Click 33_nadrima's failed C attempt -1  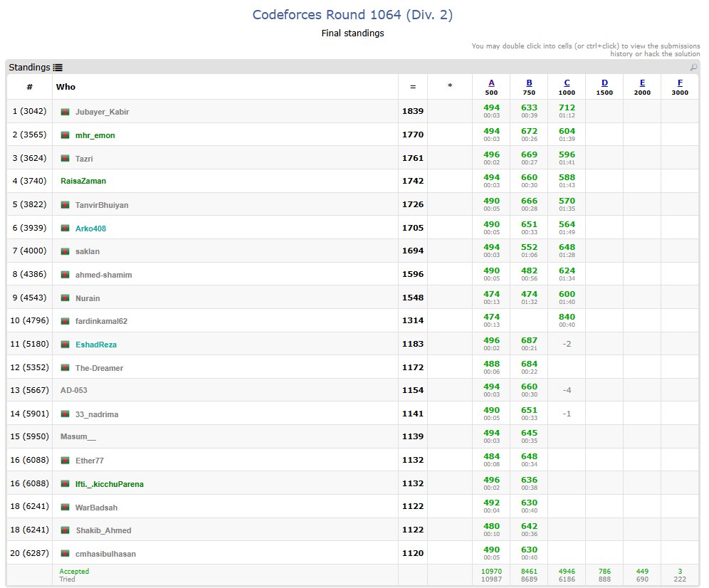pyautogui.click(x=567, y=414)
